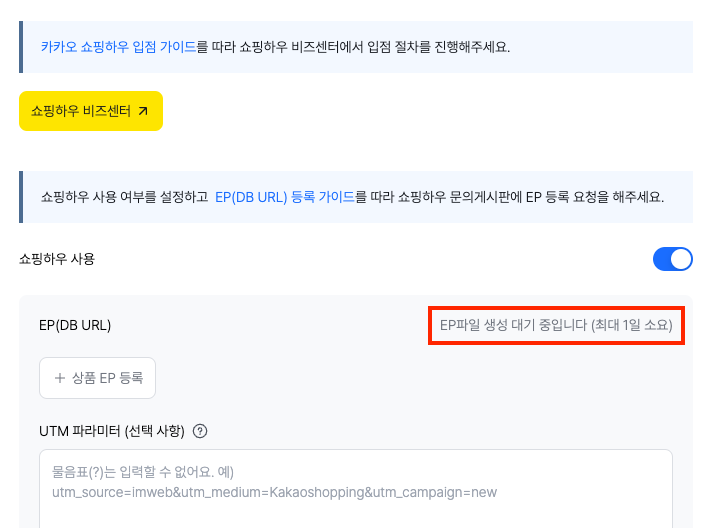
Task: Toggle the 쇼핑하우 사용 switch
Action: point(672,259)
